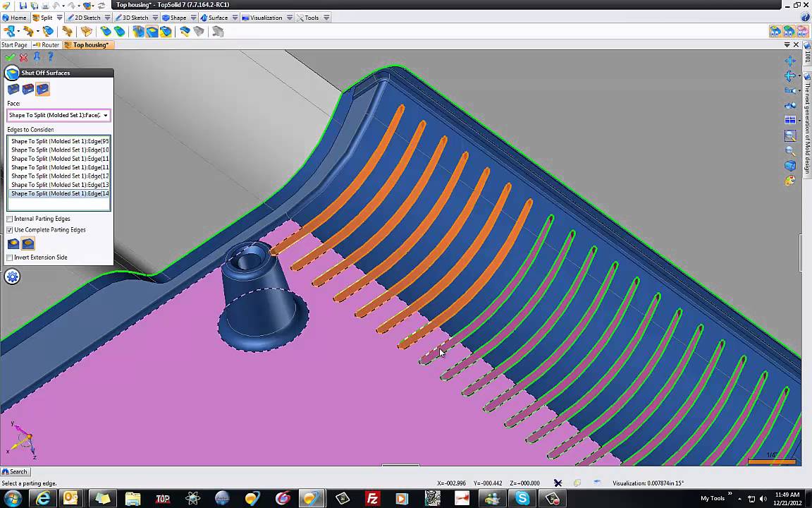Select the Edge(12 row in edges list
This screenshot has width=812, height=508.
click(59, 176)
